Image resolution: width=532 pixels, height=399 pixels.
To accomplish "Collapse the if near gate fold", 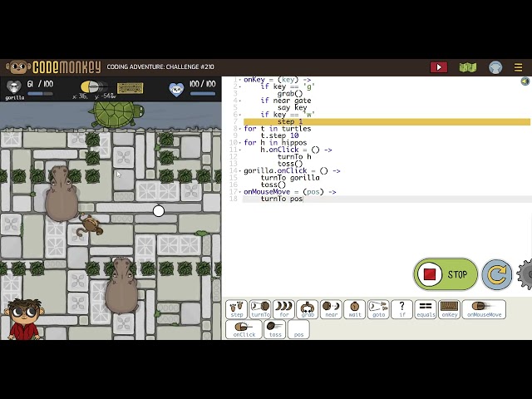I will click(x=240, y=101).
